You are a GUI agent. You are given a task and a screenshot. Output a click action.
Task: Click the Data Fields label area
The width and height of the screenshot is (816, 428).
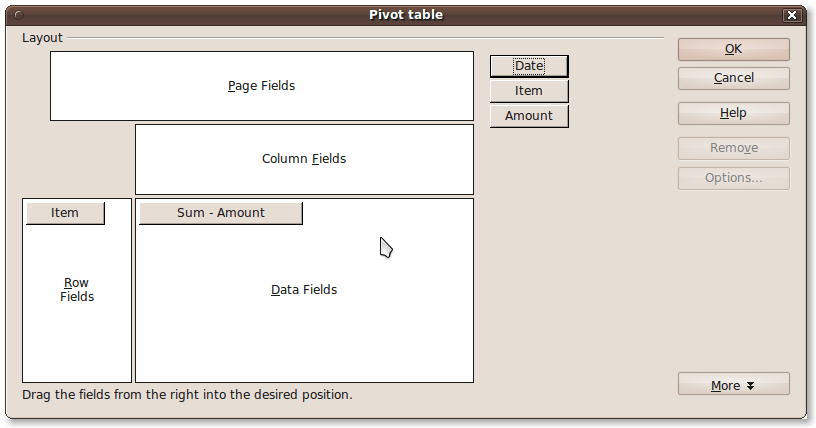[304, 290]
